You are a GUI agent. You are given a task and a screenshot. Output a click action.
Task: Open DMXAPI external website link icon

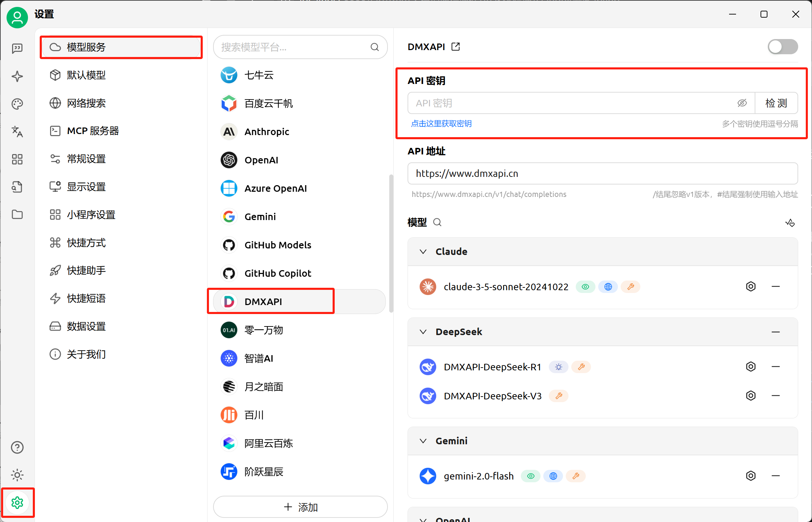pos(456,47)
